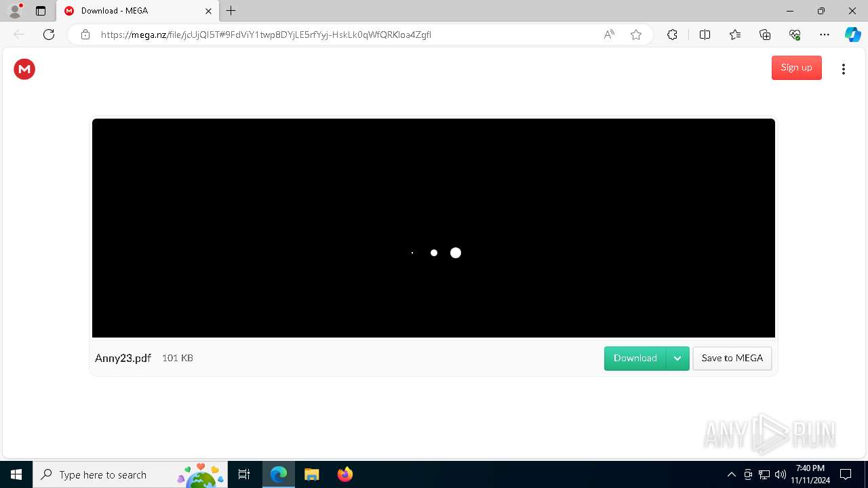Open the volume speaker control

click(x=781, y=474)
